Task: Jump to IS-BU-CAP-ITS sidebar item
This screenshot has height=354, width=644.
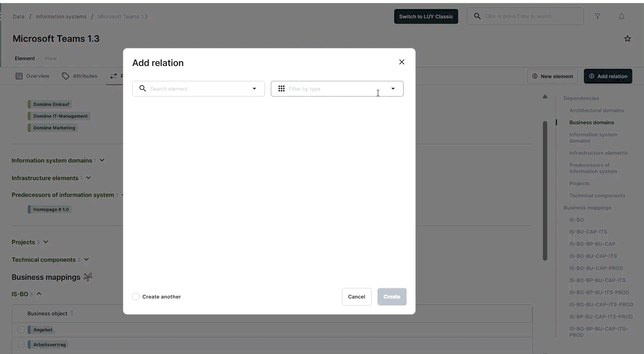Action: click(x=588, y=232)
